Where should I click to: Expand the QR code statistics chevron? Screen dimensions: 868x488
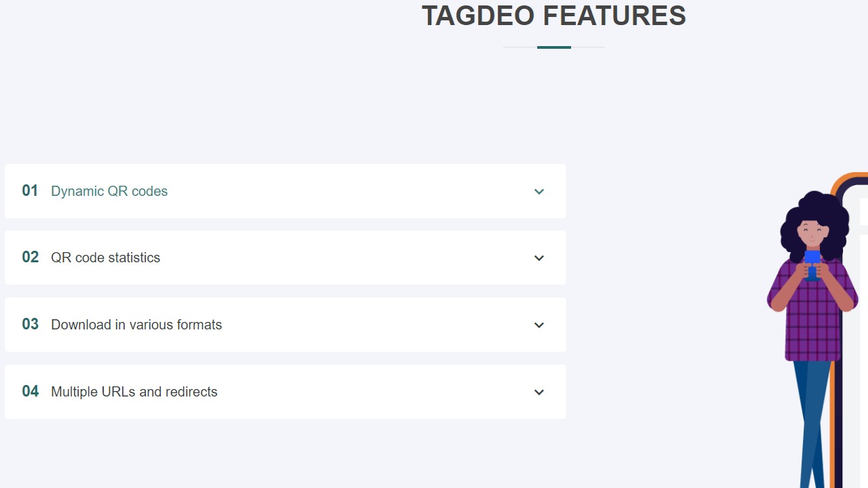tap(539, 258)
